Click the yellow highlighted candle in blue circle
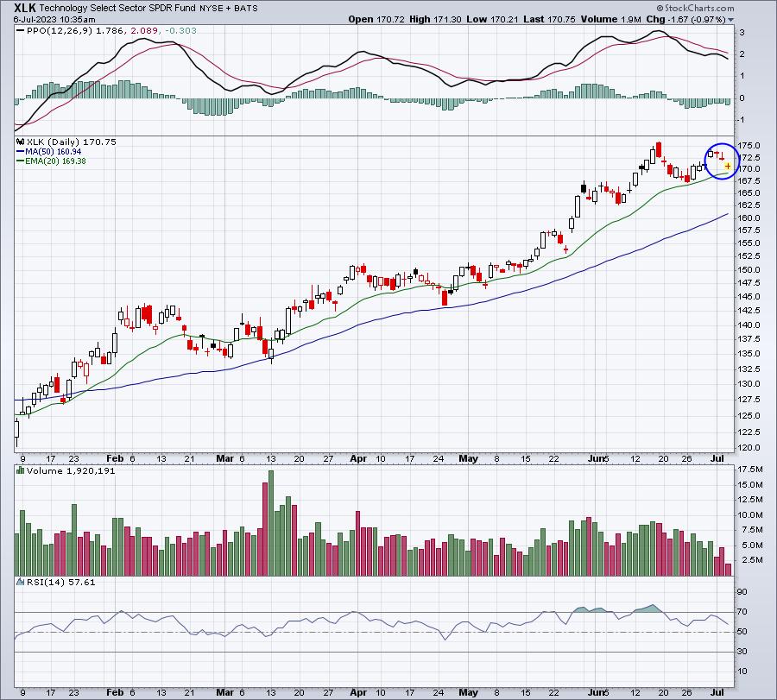This screenshot has width=777, height=700. (728, 166)
